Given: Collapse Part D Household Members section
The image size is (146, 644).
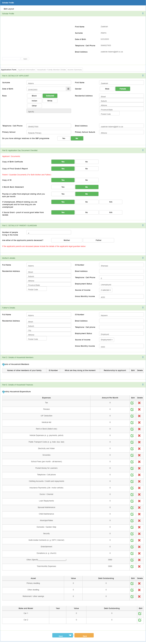Looking at the screenshot, I should coord(143,357).
